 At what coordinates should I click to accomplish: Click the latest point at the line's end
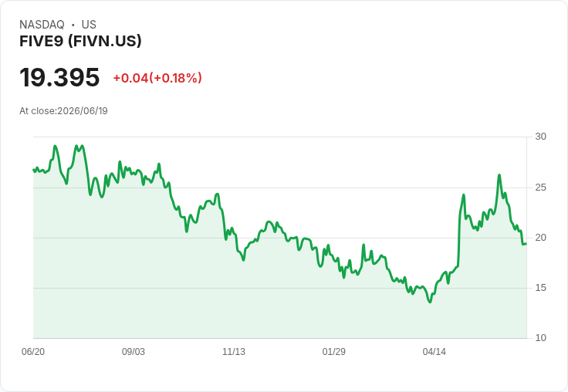(x=526, y=244)
